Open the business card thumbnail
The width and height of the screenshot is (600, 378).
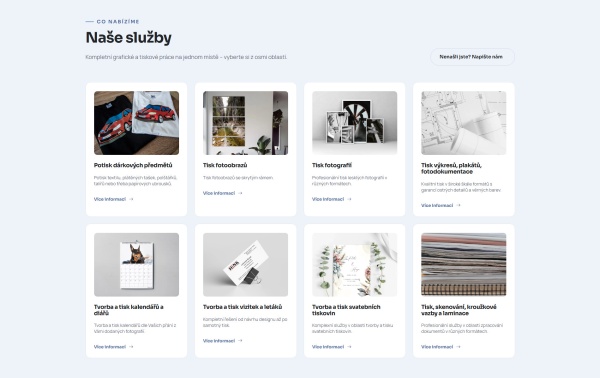[x=245, y=264]
